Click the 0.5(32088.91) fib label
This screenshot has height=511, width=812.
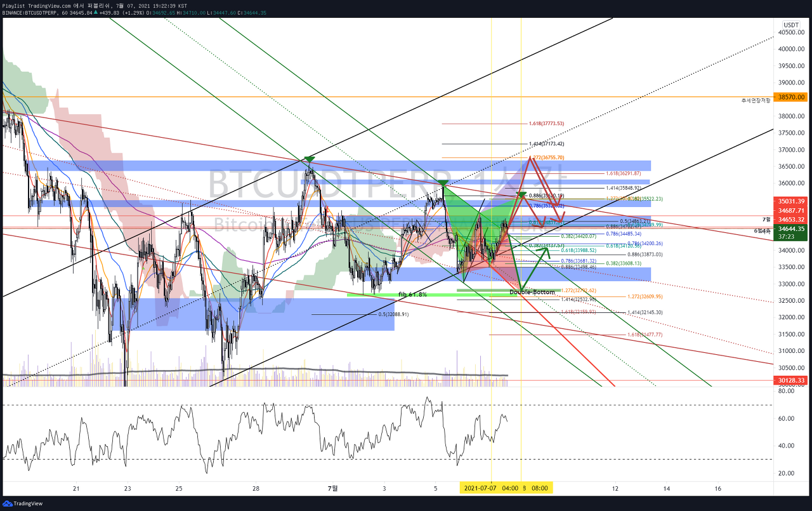(x=393, y=314)
